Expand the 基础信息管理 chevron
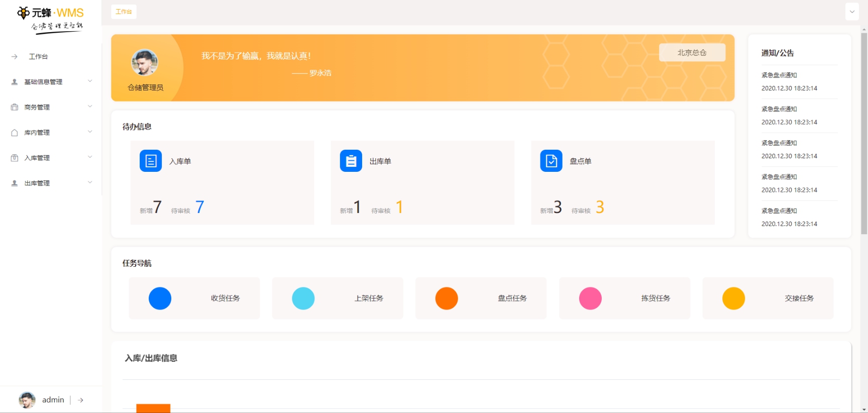The image size is (868, 413). [x=90, y=81]
